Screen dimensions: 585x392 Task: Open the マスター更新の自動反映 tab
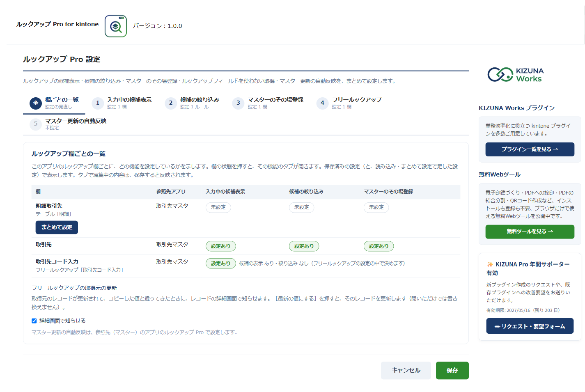68,124
